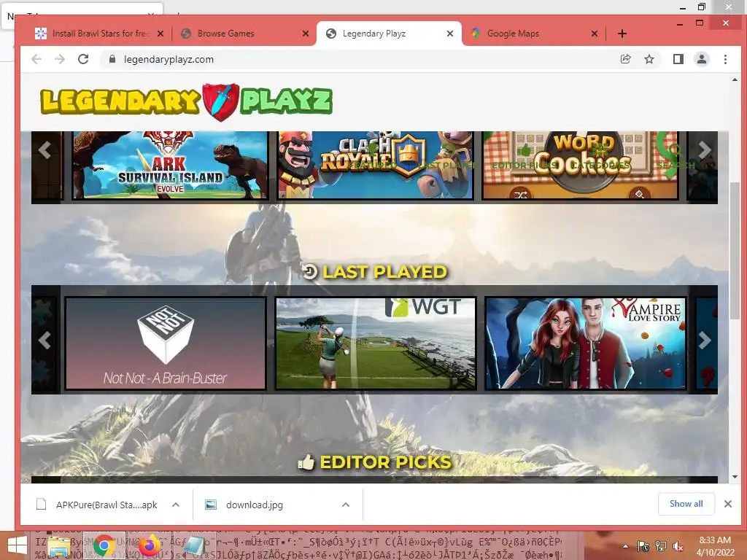This screenshot has width=747, height=560.
Task: Click the scrollbar up arrow
Action: 735,79
